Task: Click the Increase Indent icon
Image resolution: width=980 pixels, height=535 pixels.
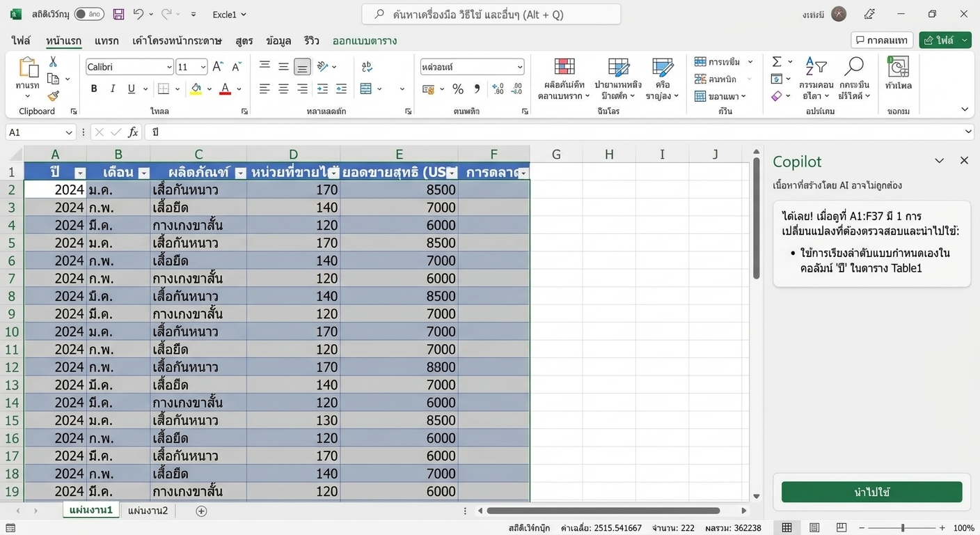Action: pos(341,88)
